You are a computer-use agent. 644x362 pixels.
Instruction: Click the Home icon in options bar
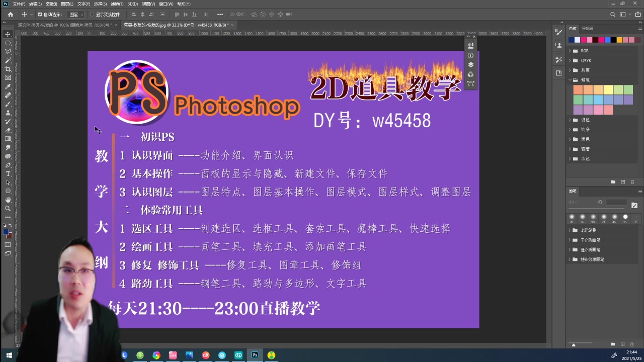[x=10, y=15]
